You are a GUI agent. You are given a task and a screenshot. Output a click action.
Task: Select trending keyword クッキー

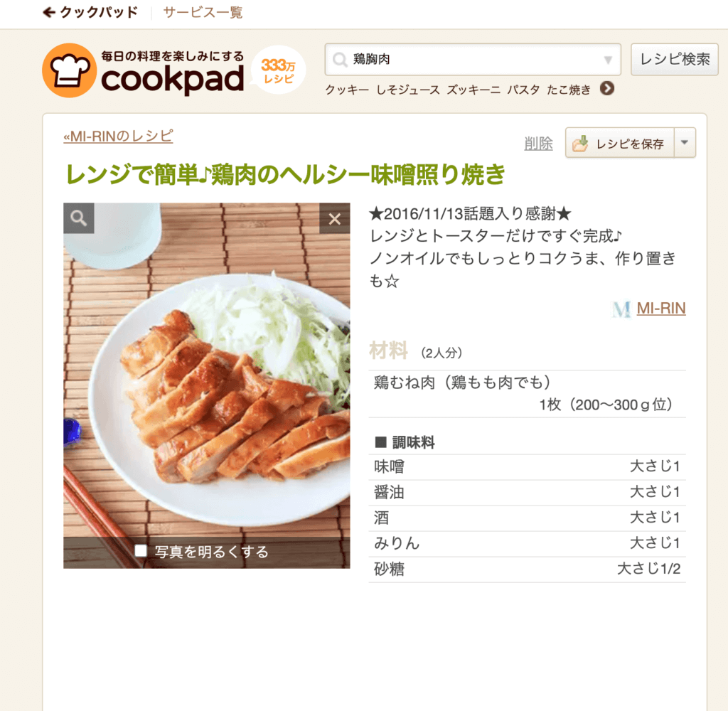[x=347, y=90]
